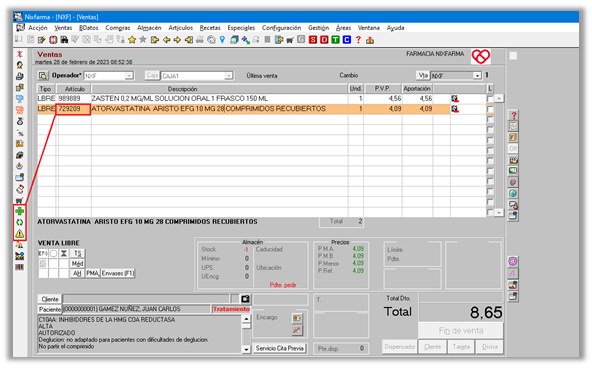Open the Almacén menu
This screenshot has height=368, width=592.
pos(149,28)
